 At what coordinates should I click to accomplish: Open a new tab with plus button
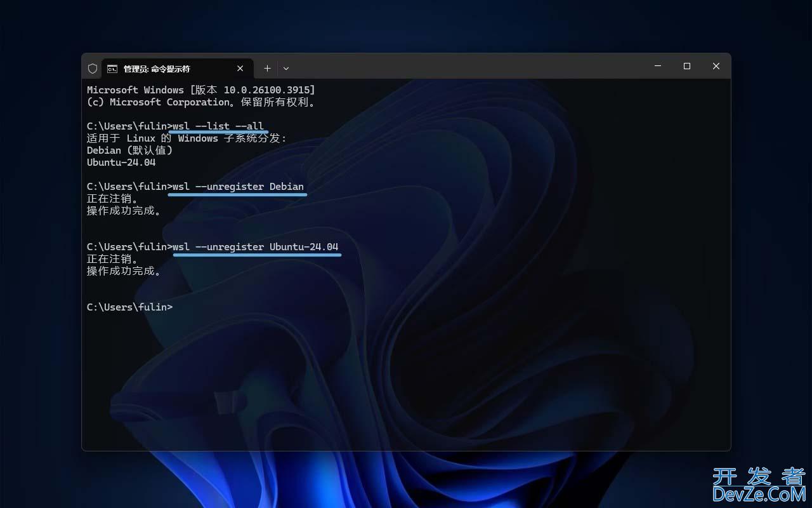coord(267,68)
